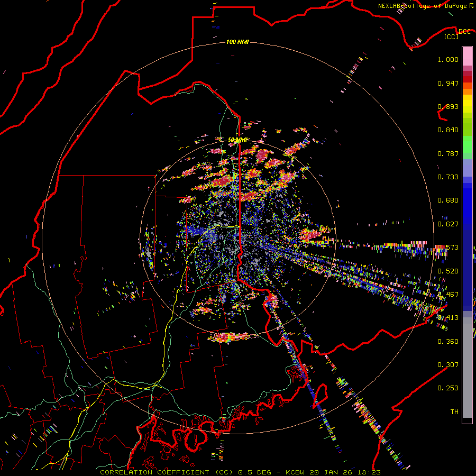
Task: Click the TH threshold label
Action: [x=454, y=412]
